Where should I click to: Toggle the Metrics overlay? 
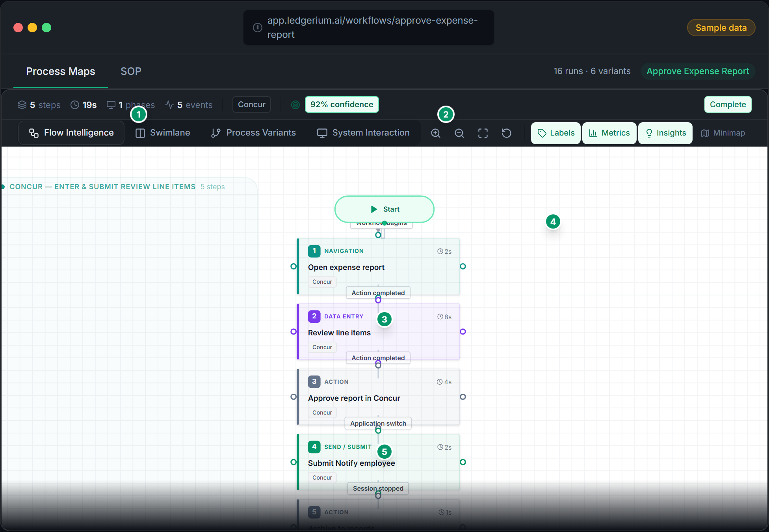tap(609, 133)
